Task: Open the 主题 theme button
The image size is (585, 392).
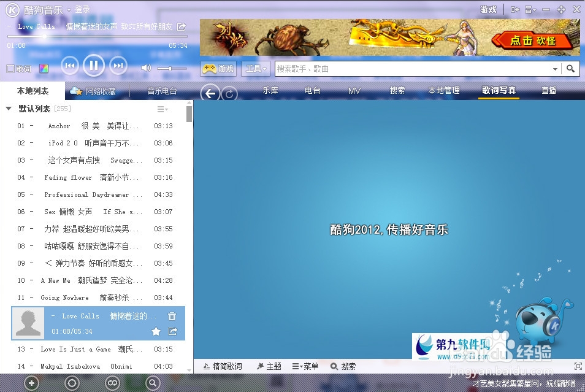Action: [x=269, y=366]
